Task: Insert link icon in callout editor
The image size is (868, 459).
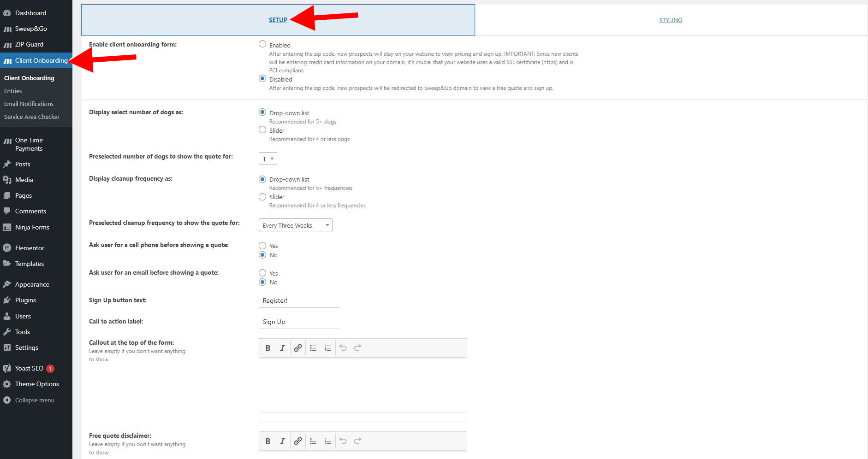Action: pyautogui.click(x=298, y=348)
